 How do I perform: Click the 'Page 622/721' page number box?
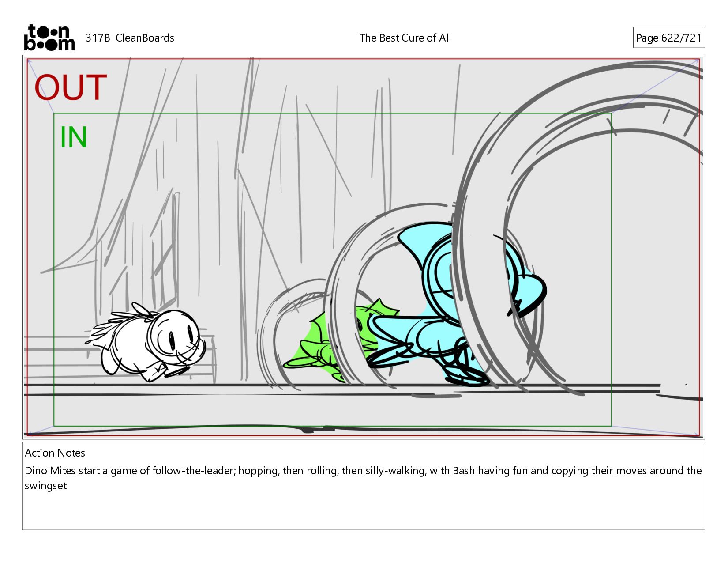coord(668,38)
